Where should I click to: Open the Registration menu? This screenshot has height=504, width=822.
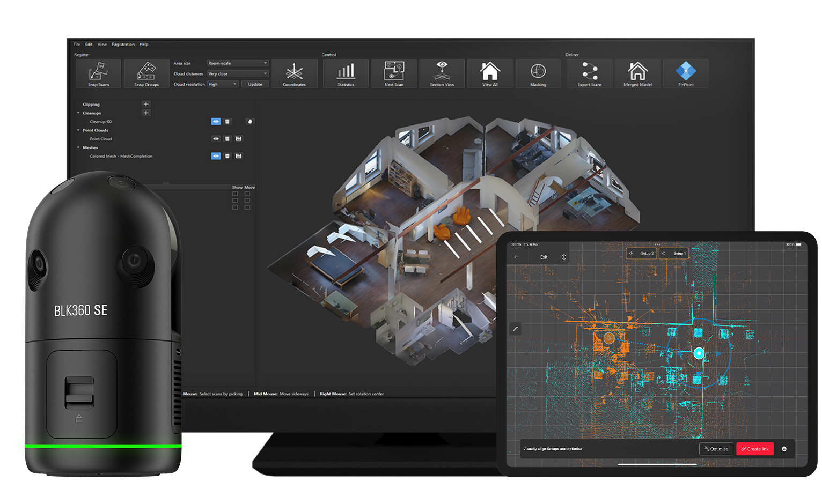(123, 45)
